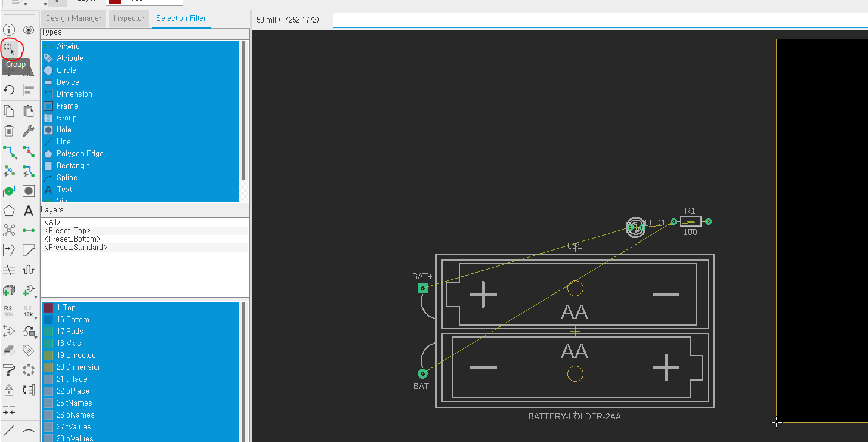
Task: Select the Meander wavy line tool
Action: pyautogui.click(x=29, y=270)
